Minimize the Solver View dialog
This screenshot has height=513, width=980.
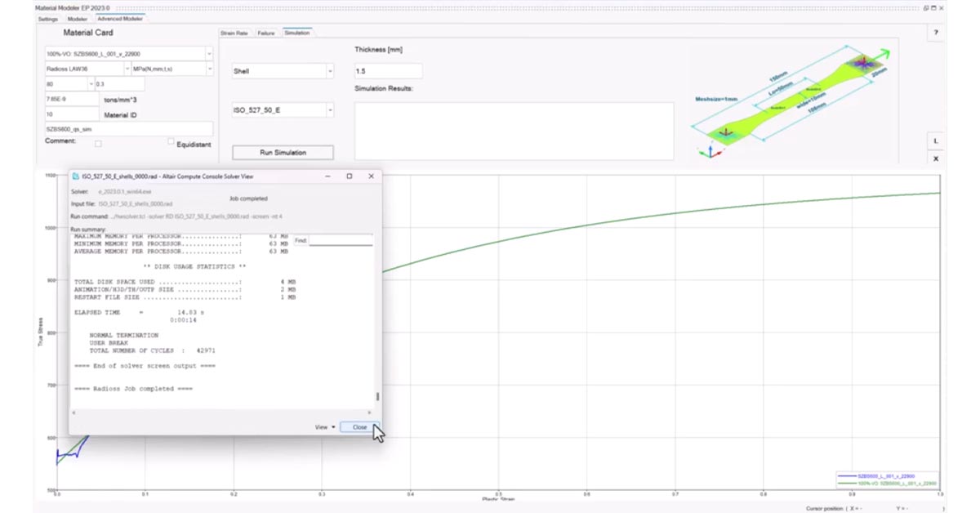pyautogui.click(x=327, y=176)
